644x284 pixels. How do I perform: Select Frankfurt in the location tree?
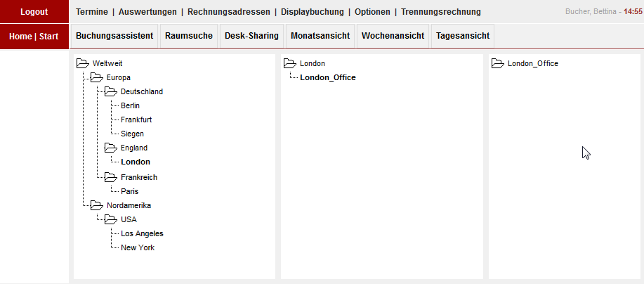point(136,120)
